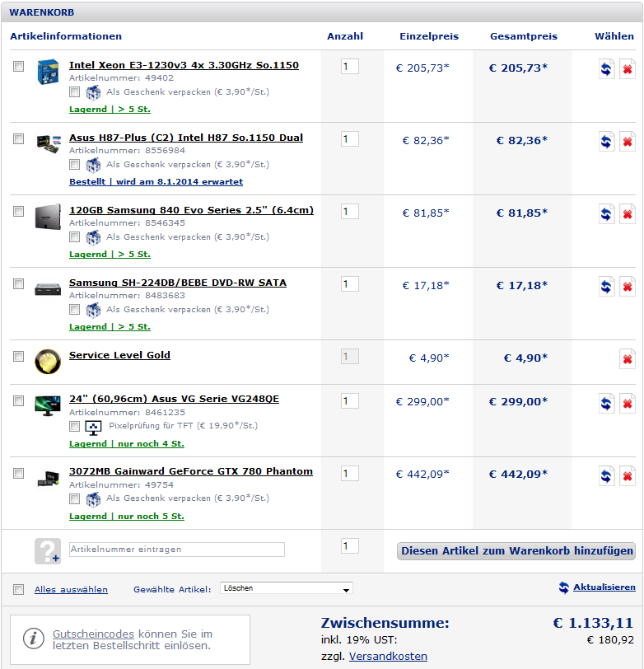Click quantity field for Intel Xeon row

click(350, 67)
